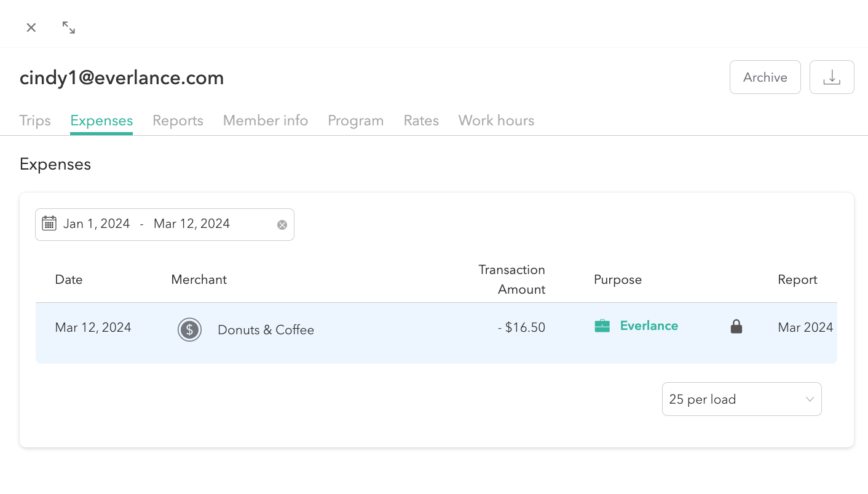Clear the selected date range
Screen dimensions: 868x494
point(282,225)
